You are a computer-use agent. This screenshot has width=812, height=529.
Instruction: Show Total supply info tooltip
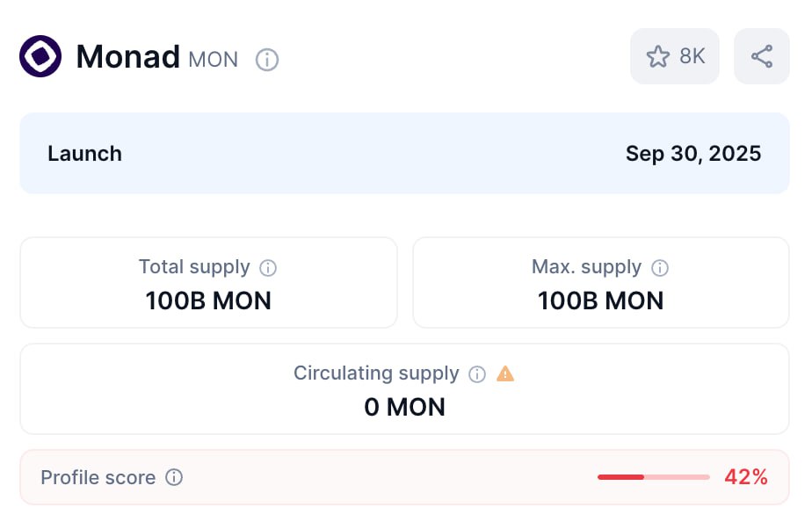268,268
